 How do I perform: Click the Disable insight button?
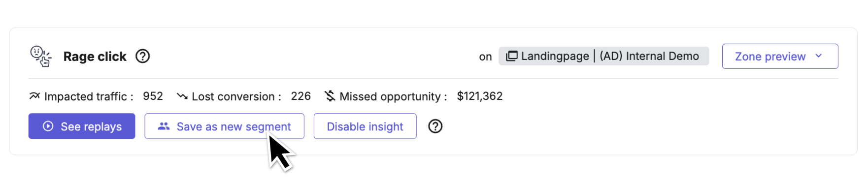click(365, 126)
